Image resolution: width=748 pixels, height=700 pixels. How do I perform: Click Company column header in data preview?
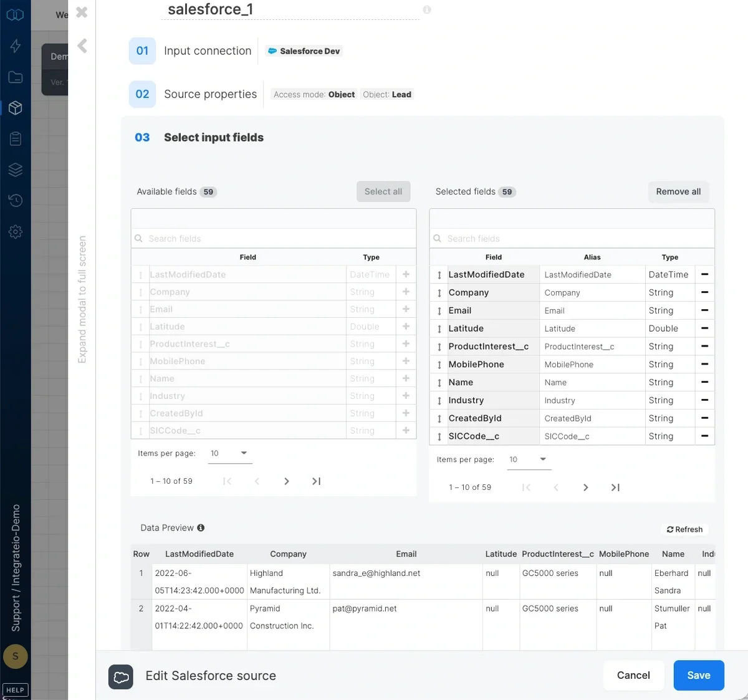[x=288, y=554]
